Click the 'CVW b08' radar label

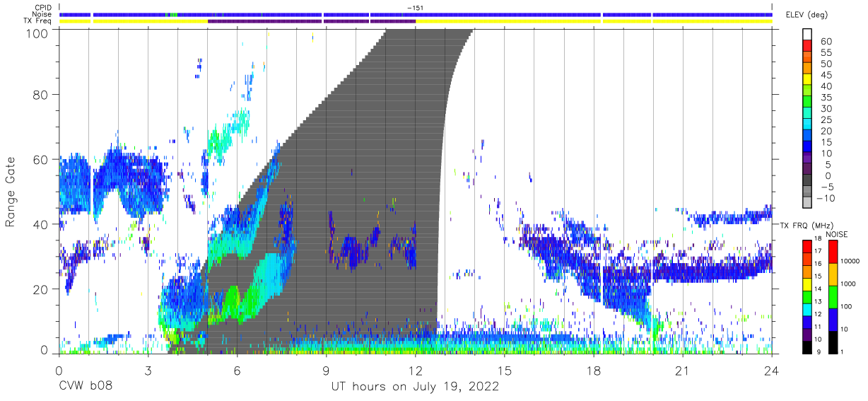(85, 387)
